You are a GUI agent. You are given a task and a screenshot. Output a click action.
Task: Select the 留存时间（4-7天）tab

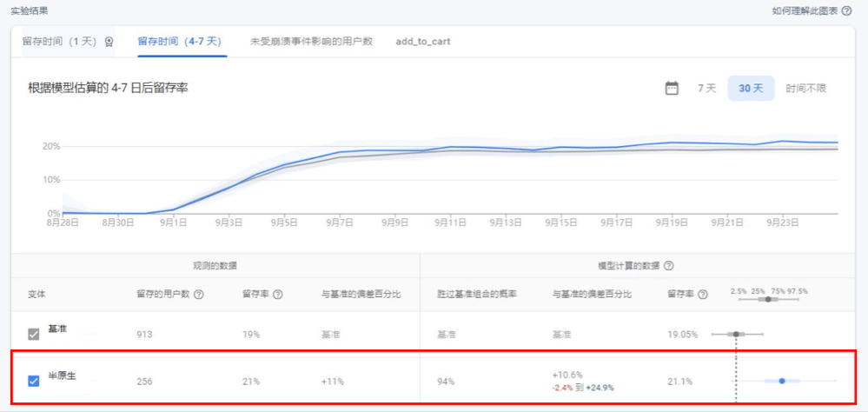point(180,42)
